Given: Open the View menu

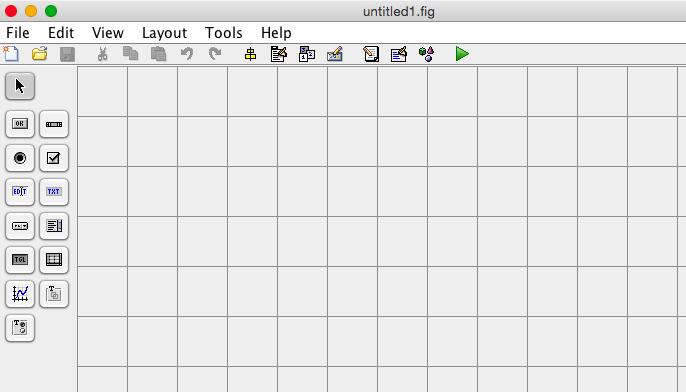Looking at the screenshot, I should [x=108, y=33].
